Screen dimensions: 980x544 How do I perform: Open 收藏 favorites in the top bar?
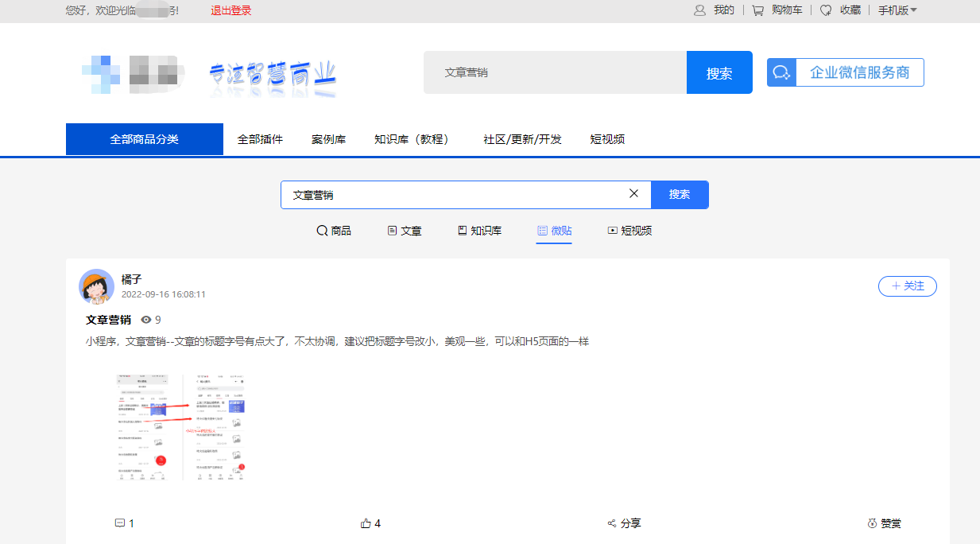[x=840, y=10]
